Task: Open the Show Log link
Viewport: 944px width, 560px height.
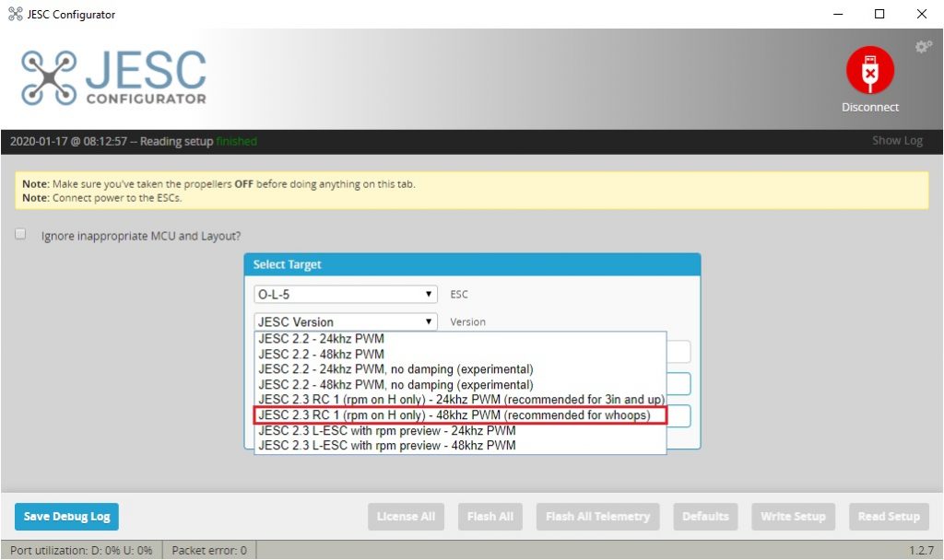Action: tap(897, 141)
